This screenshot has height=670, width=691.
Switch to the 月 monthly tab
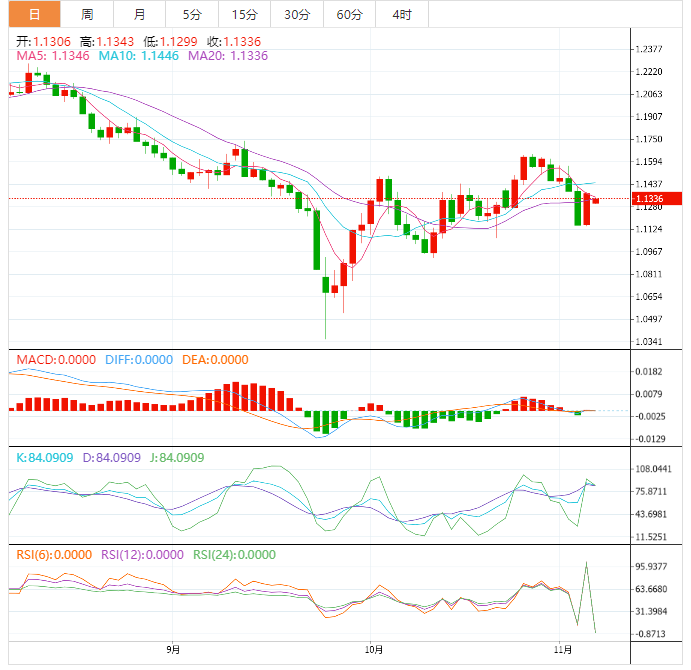coord(139,15)
